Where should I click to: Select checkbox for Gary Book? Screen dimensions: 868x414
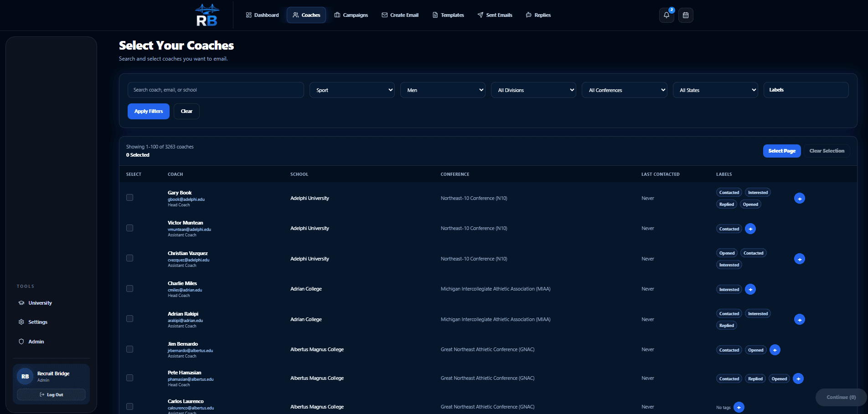pos(130,198)
